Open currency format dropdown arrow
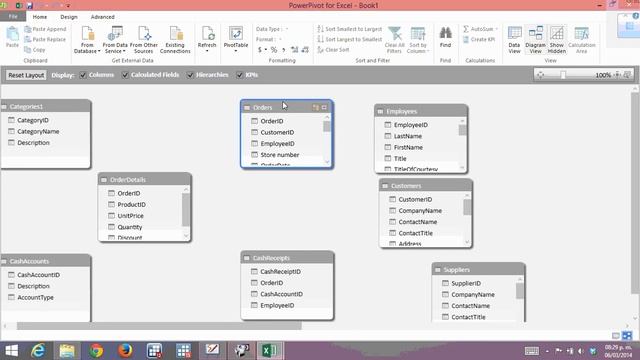640x360 pixels. point(266,50)
